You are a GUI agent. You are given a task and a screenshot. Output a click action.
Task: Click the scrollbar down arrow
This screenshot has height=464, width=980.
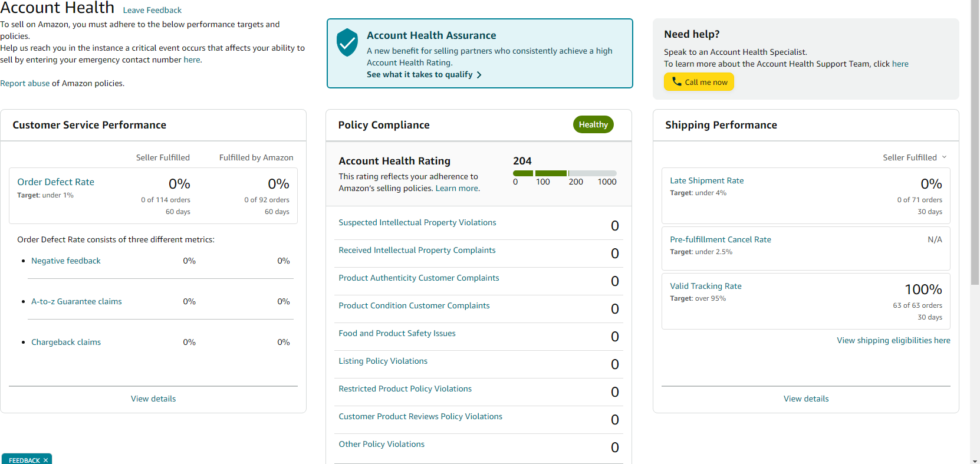pos(975,460)
